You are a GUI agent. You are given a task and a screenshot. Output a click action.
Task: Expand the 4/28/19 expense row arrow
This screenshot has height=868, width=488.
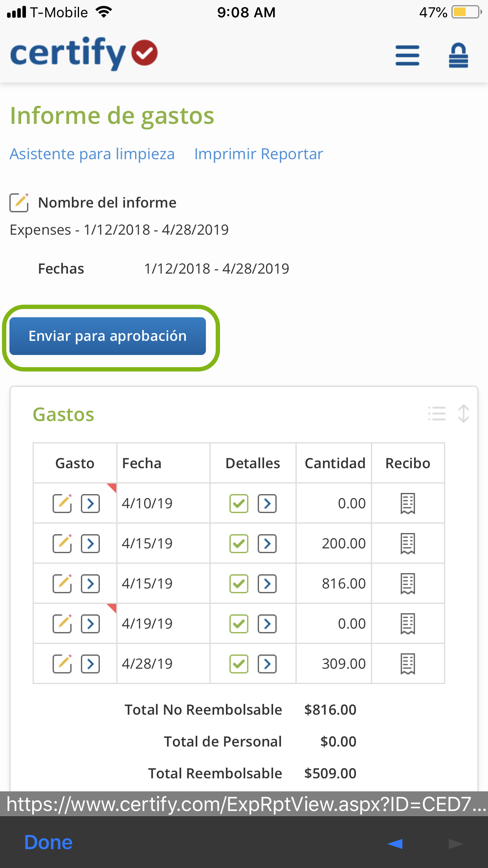pyautogui.click(x=90, y=664)
